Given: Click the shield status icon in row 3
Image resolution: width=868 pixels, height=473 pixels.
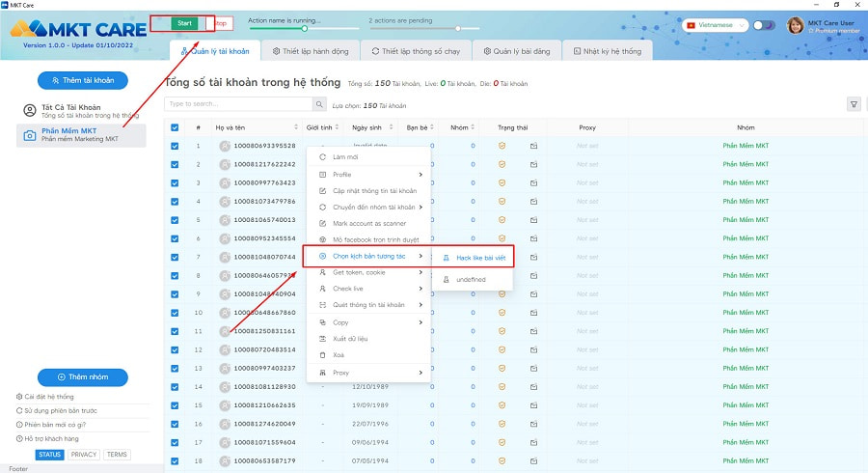Looking at the screenshot, I should tap(502, 182).
